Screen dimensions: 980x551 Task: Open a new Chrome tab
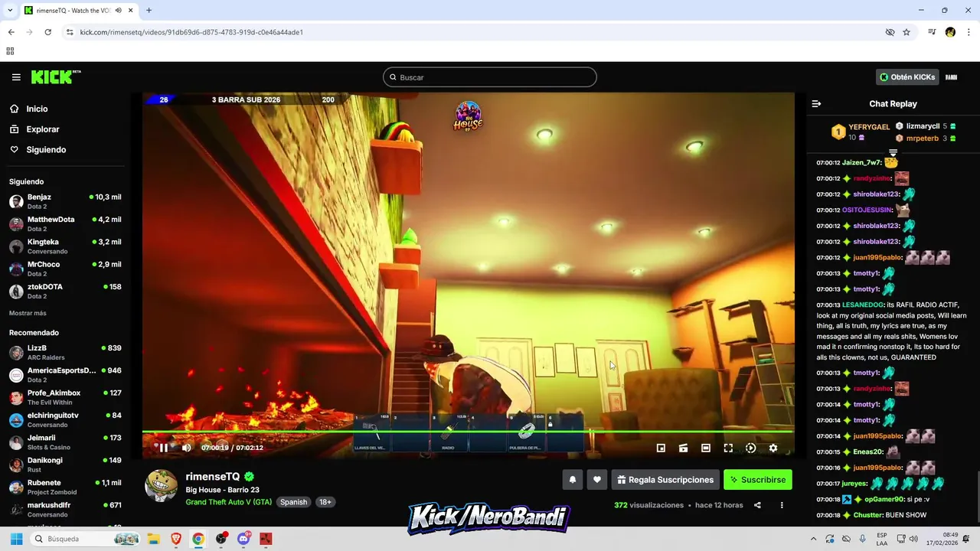tap(149, 10)
